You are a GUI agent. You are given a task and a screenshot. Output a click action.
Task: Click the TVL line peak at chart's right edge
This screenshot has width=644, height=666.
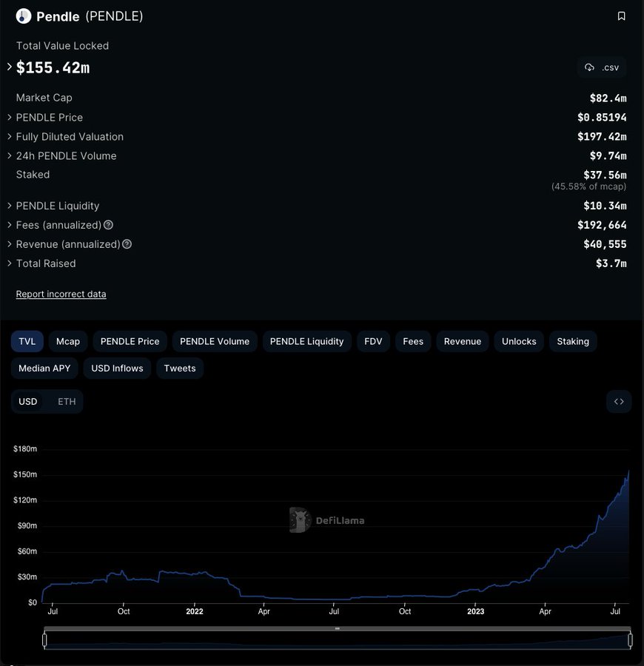pyautogui.click(x=628, y=471)
